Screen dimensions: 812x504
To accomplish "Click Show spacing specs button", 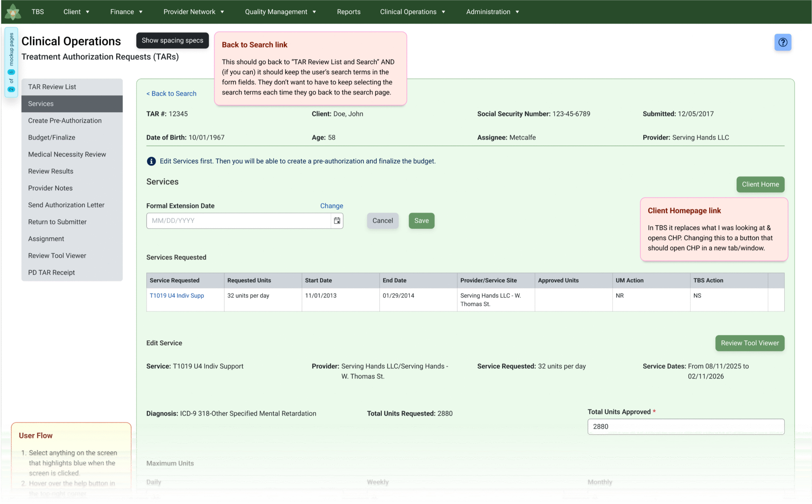I will pos(173,40).
